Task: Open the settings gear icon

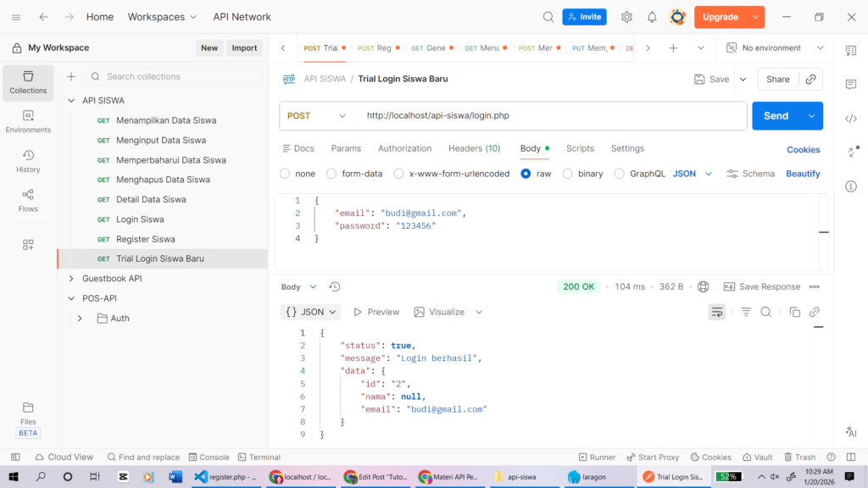Action: (626, 17)
